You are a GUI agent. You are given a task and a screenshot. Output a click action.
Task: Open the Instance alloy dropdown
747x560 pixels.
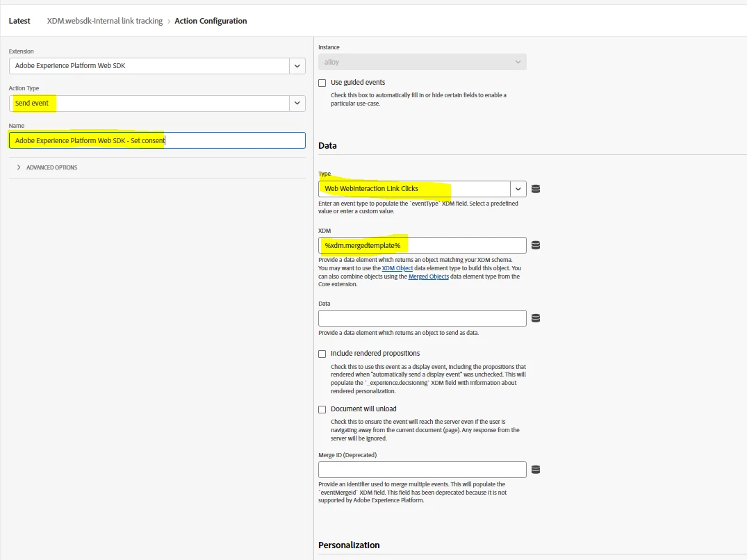coord(422,62)
